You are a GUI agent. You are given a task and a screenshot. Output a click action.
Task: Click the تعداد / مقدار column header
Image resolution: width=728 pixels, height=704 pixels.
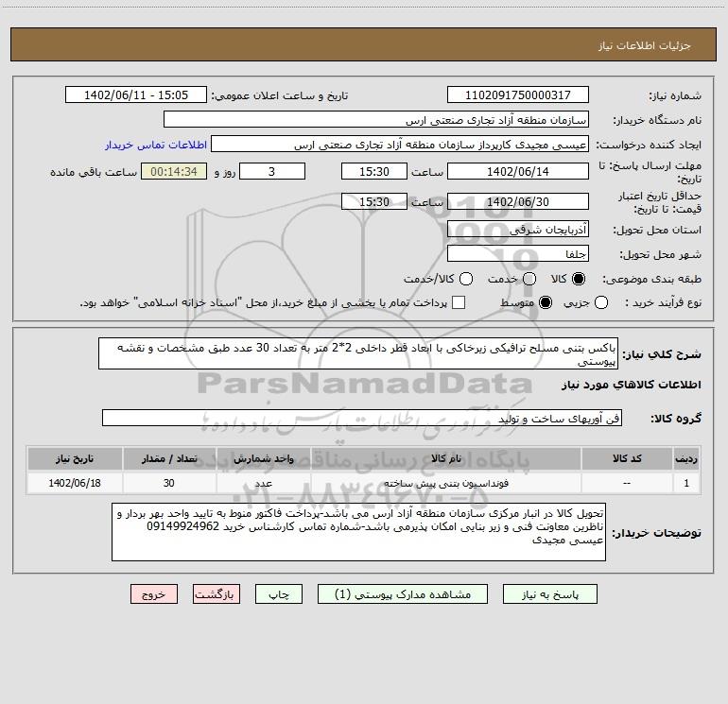[x=169, y=458]
